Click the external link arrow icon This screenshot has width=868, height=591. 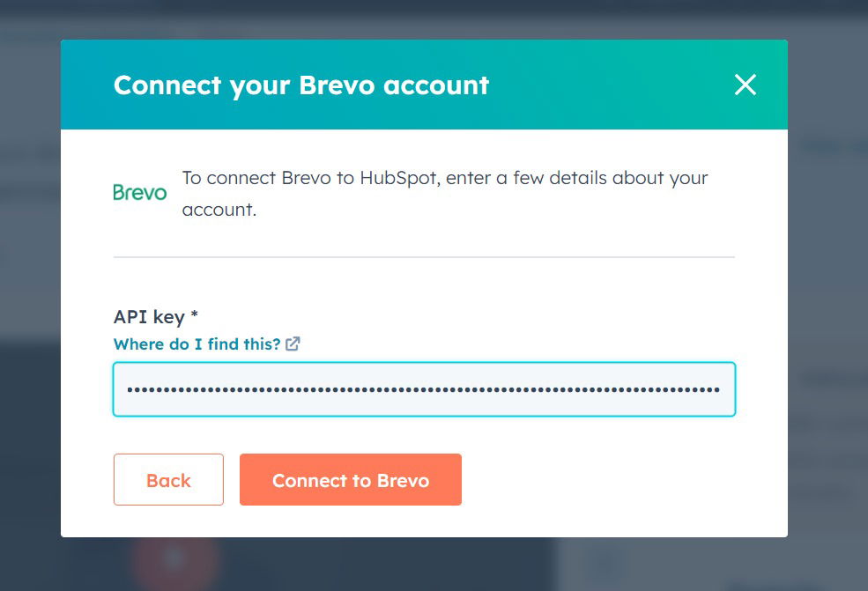(x=293, y=344)
